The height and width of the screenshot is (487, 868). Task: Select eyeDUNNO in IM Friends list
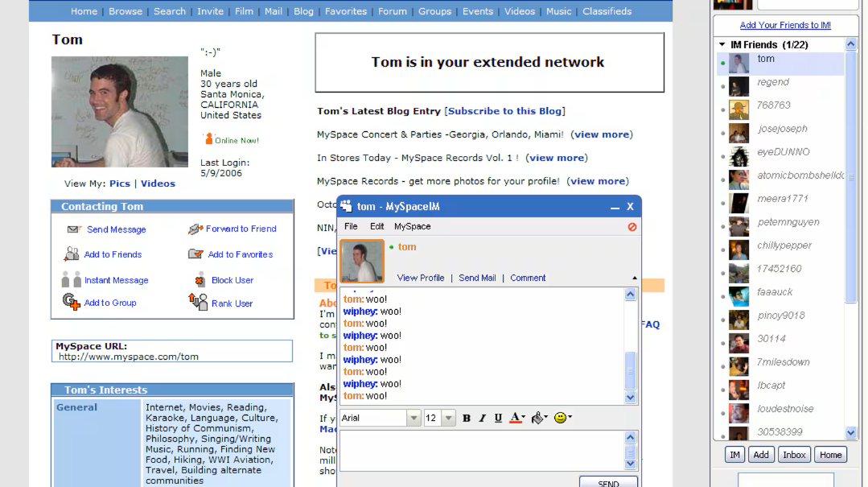click(780, 156)
